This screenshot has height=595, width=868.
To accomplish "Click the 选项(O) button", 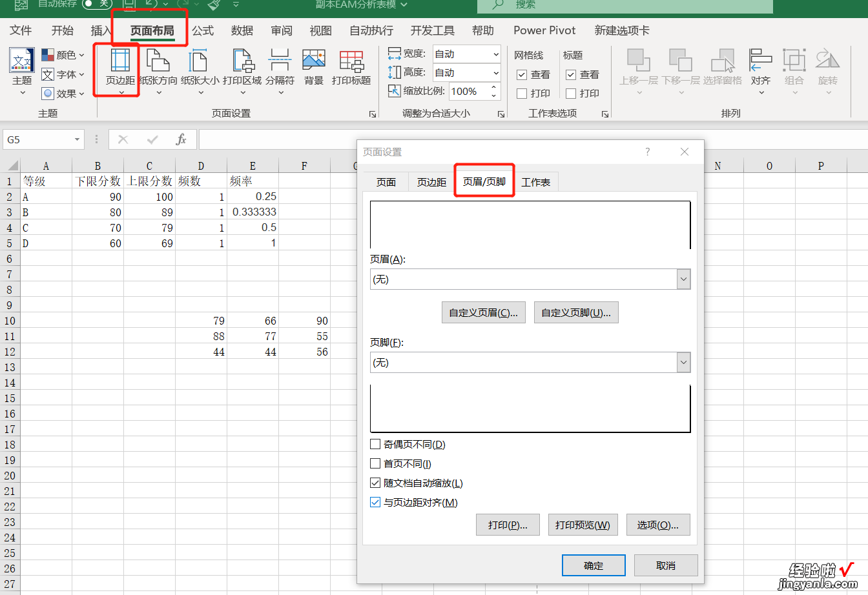I will tap(658, 525).
